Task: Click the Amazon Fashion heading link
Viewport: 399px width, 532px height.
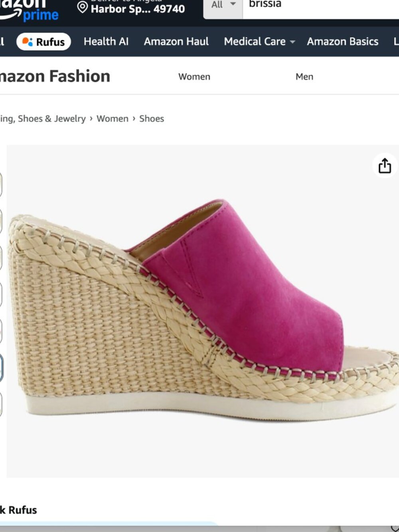Action: tap(55, 76)
